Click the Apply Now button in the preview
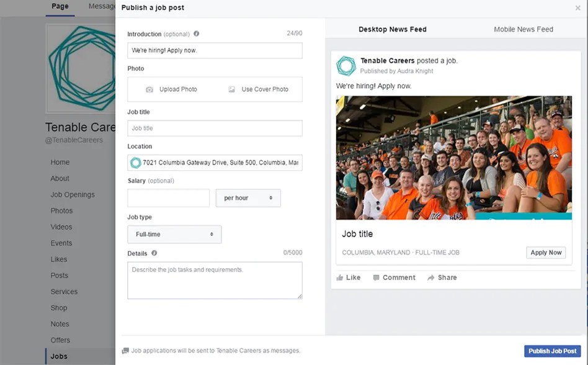The width and height of the screenshot is (588, 365). [545, 253]
